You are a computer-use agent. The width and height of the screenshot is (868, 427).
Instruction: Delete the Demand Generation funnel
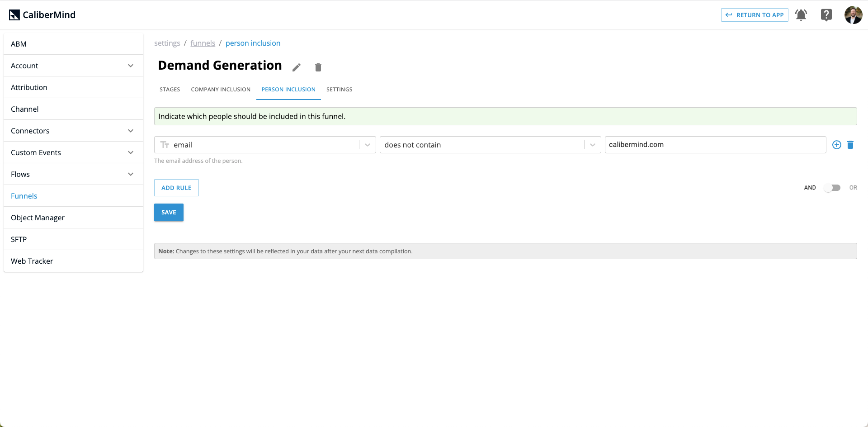tap(318, 67)
